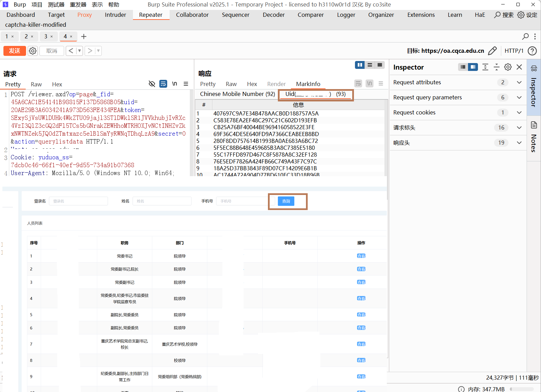The image size is (541, 392).
Task: Expand Request attributes section
Action: [519, 82]
